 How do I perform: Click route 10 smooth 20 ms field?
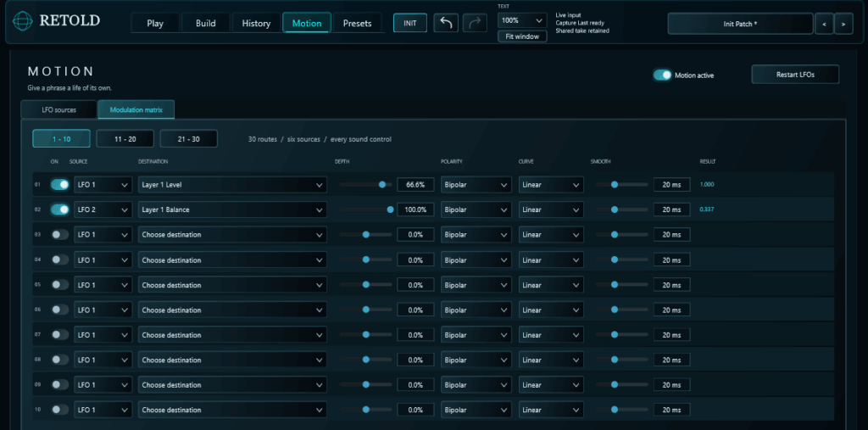pyautogui.click(x=671, y=410)
